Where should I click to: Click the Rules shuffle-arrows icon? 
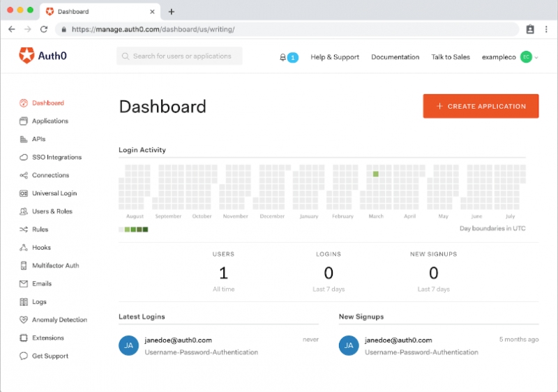[x=24, y=229]
